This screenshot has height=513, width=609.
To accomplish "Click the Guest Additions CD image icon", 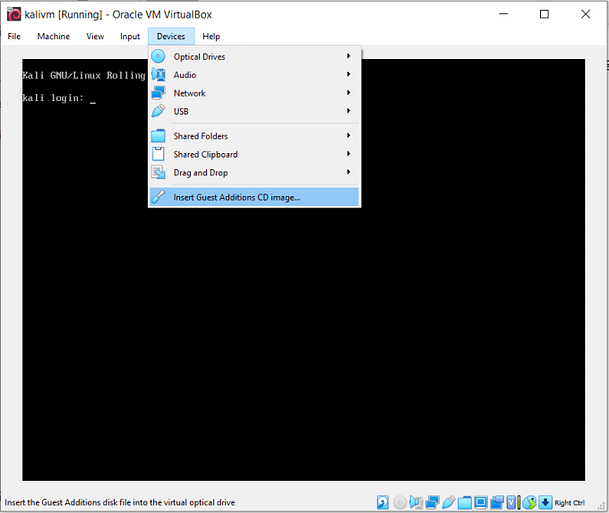I will (x=158, y=197).
